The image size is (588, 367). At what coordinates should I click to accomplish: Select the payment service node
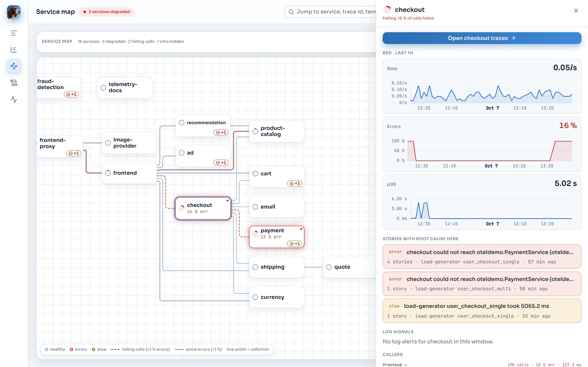[x=276, y=237]
